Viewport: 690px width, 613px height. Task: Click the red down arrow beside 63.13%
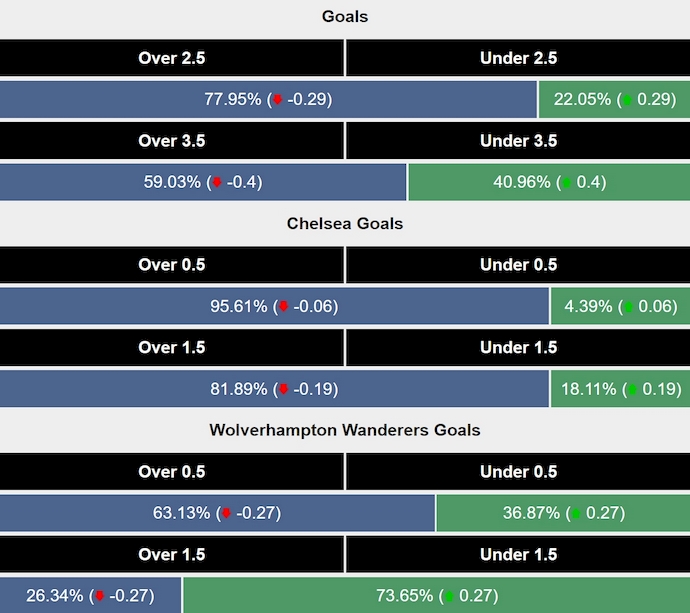pyautogui.click(x=226, y=514)
